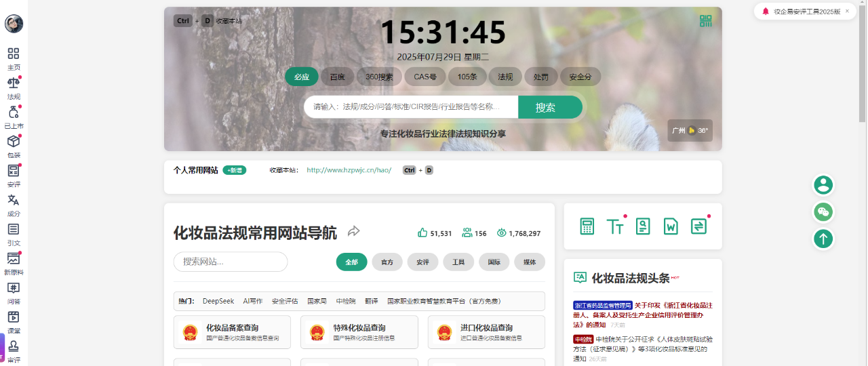868x366 pixels.
Task: Click the green 搜索 button
Action: click(x=550, y=107)
